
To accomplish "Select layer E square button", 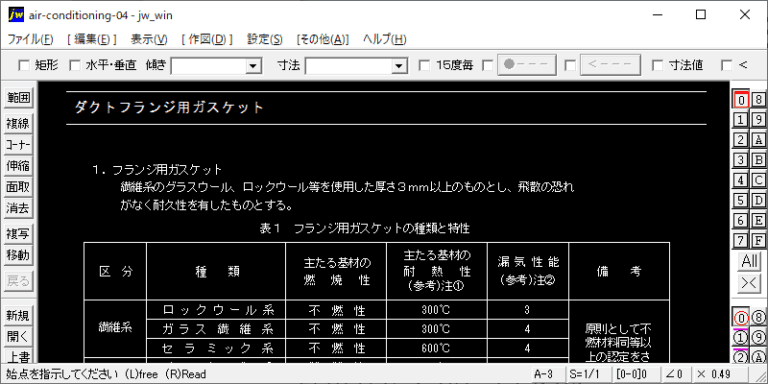I will coord(759,220).
